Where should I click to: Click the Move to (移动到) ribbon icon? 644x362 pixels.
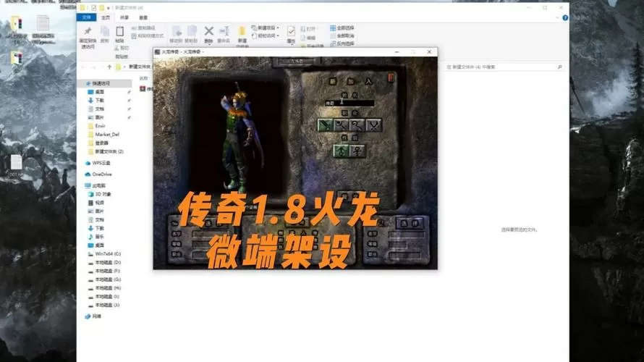point(176,35)
